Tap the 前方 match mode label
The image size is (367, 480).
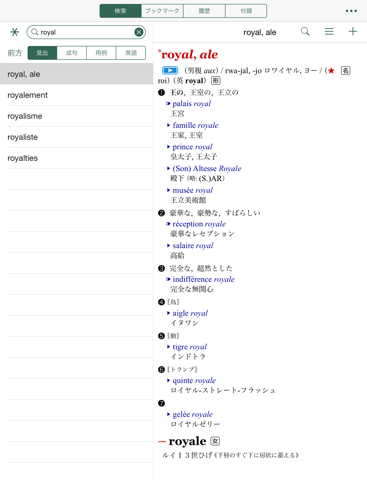coord(15,53)
